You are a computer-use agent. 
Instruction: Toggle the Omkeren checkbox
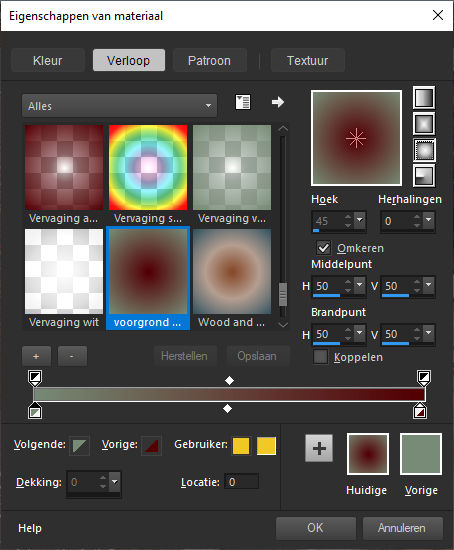click(323, 248)
